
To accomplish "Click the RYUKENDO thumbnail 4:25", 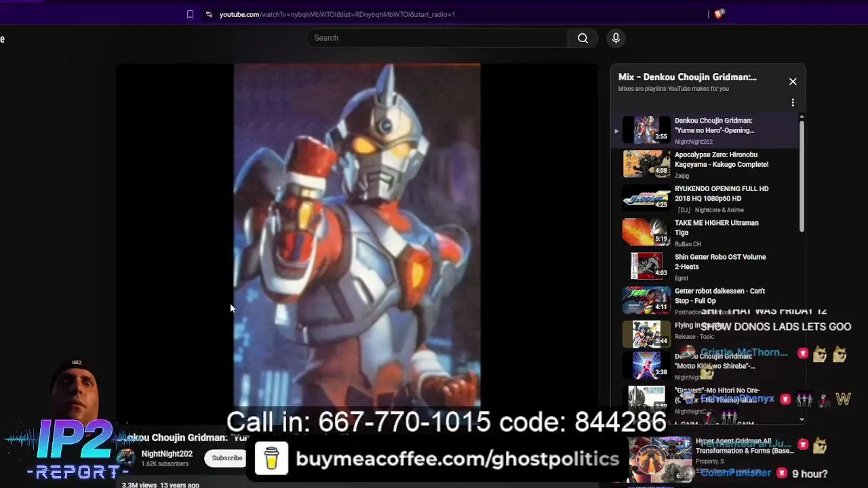I will [x=646, y=198].
